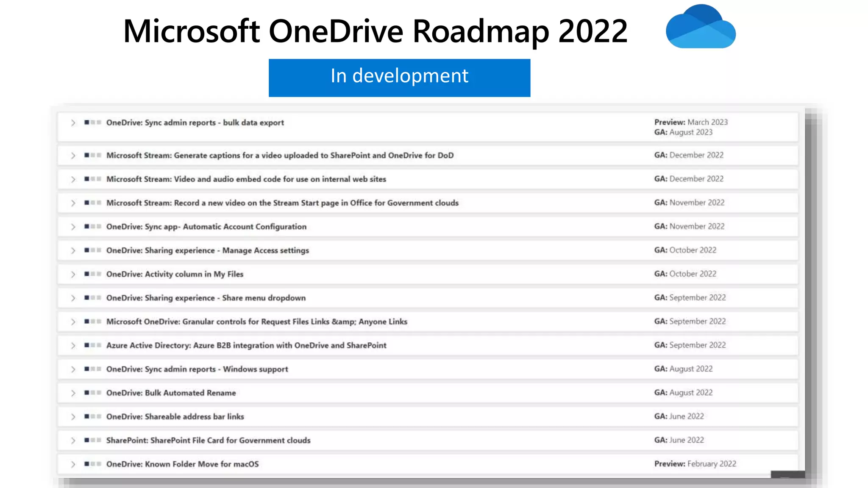The height and width of the screenshot is (488, 868).
Task: Expand the Share menu dropdown row
Action: coord(73,298)
